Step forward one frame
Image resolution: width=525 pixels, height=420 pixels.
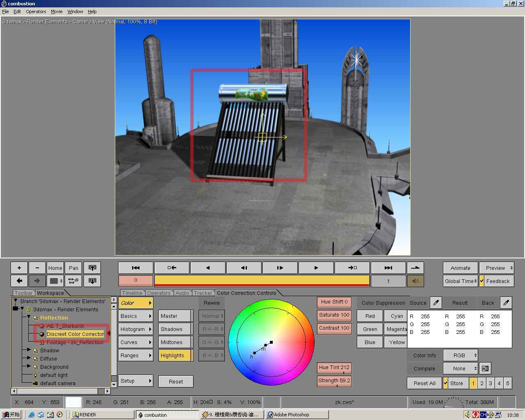[x=280, y=268]
